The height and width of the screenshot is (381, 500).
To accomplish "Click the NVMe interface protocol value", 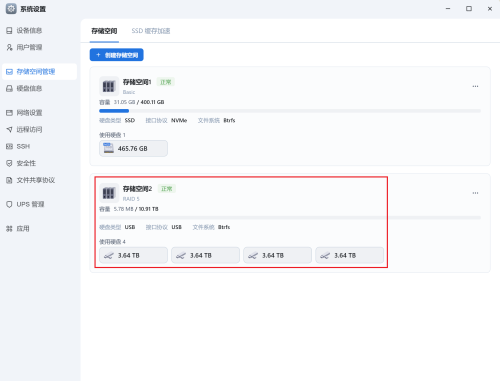I will (x=179, y=120).
